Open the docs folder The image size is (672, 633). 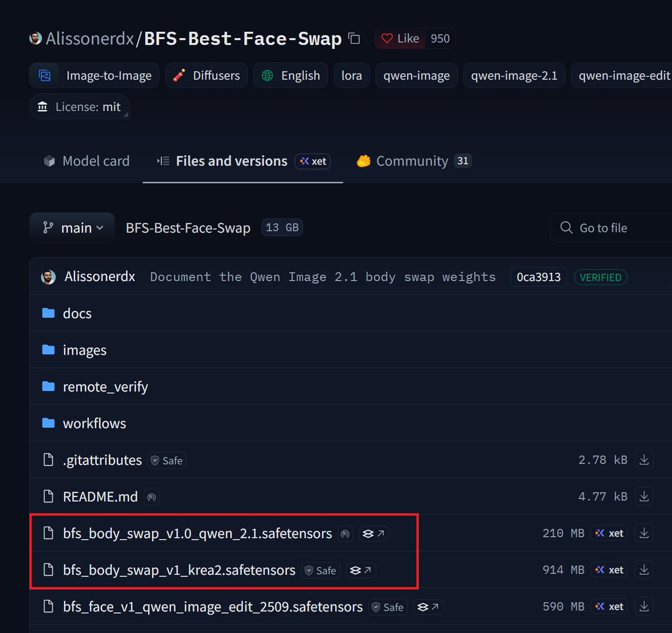77,313
